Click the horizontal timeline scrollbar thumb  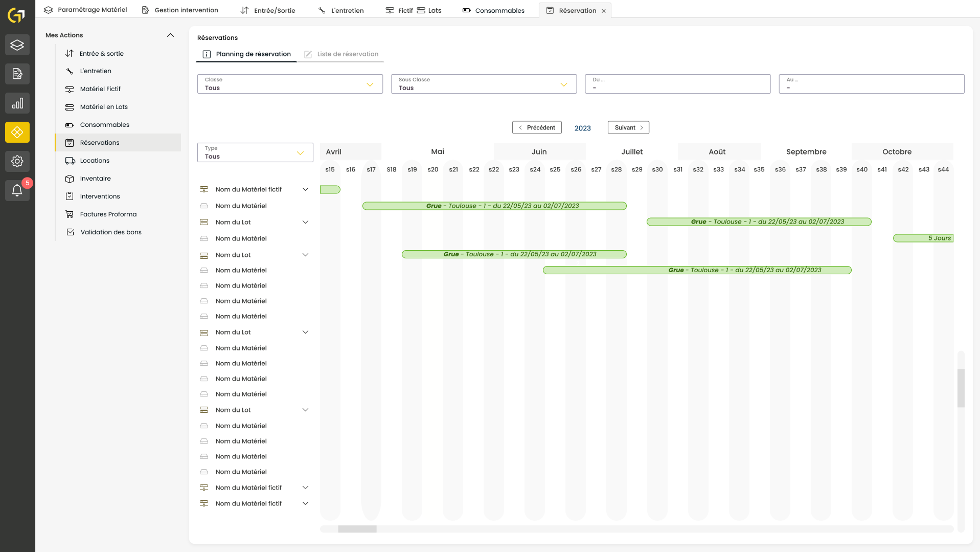[x=357, y=529]
